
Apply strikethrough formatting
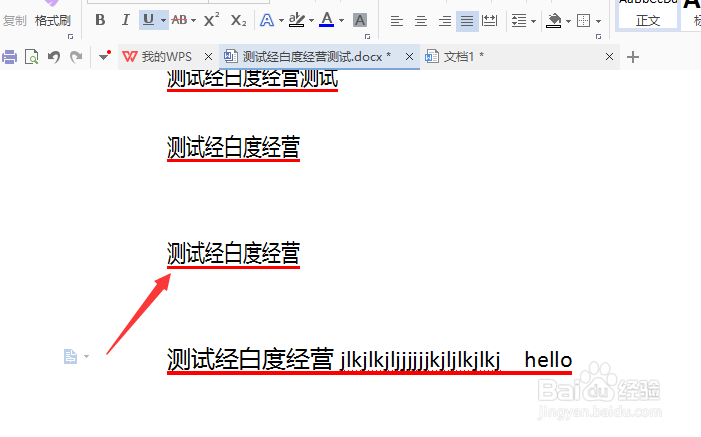(x=179, y=20)
